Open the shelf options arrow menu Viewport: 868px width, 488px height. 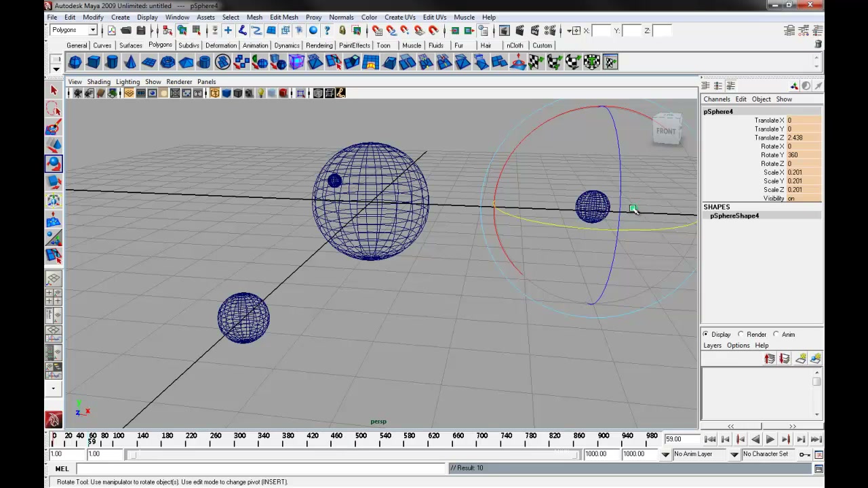[56, 68]
